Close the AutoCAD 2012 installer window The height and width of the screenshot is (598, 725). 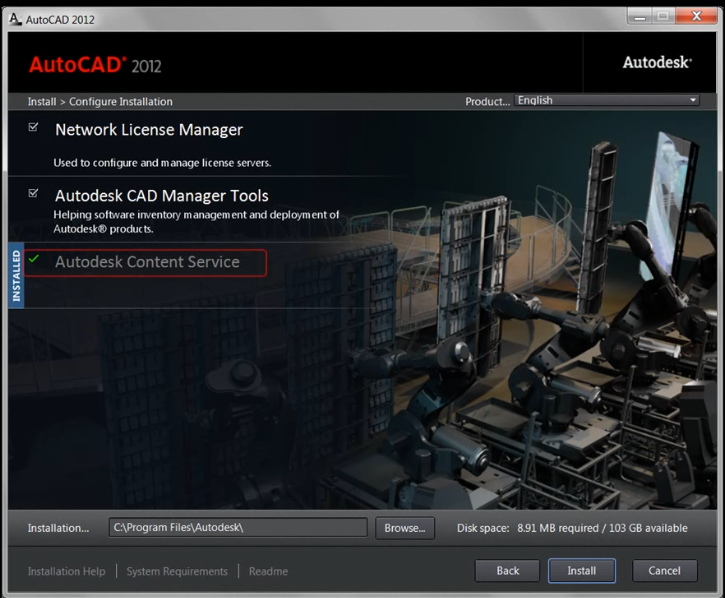point(696,17)
